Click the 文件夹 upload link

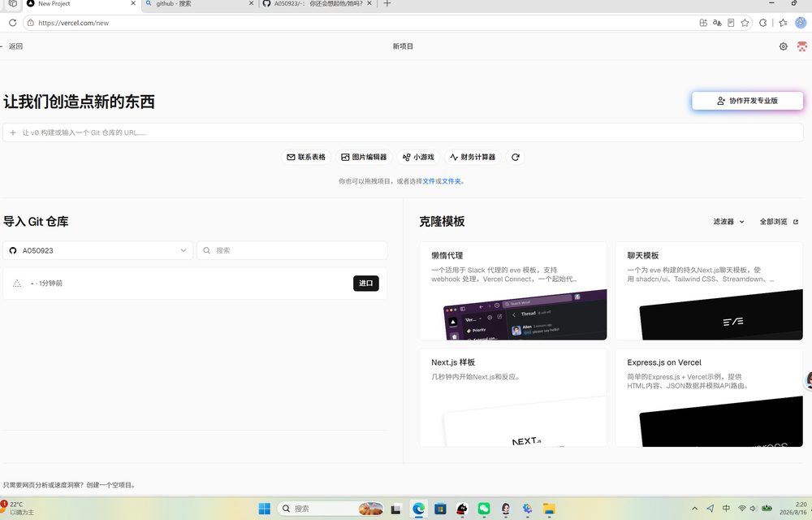(451, 181)
